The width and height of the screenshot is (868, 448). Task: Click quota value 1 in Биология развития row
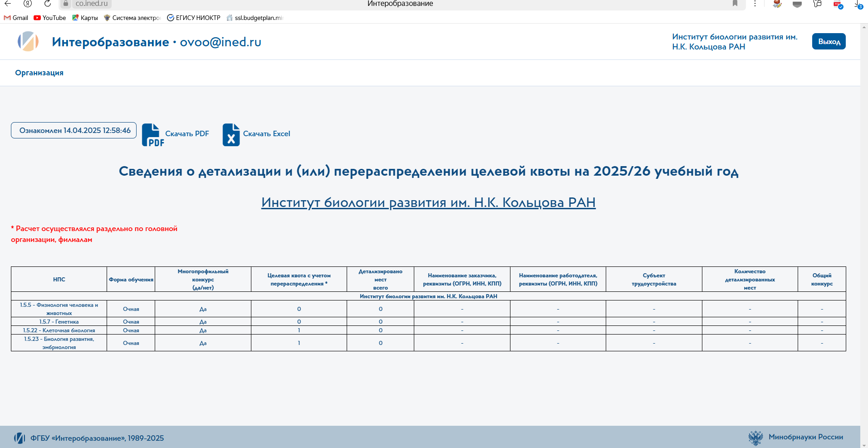pos(299,343)
